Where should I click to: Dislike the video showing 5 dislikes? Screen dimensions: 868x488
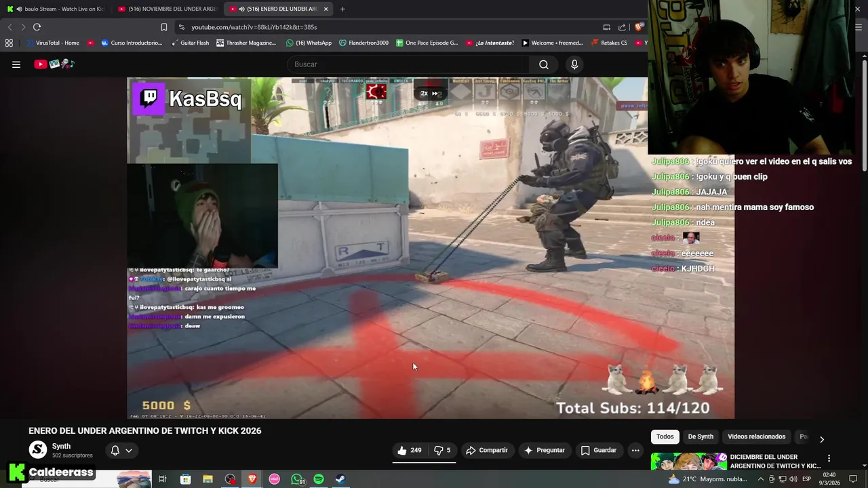pyautogui.click(x=442, y=450)
